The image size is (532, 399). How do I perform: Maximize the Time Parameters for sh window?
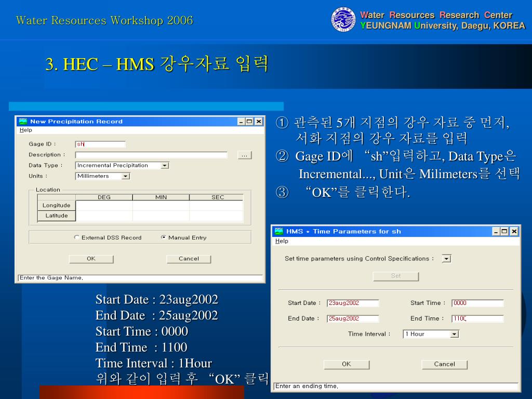pyautogui.click(x=504, y=231)
